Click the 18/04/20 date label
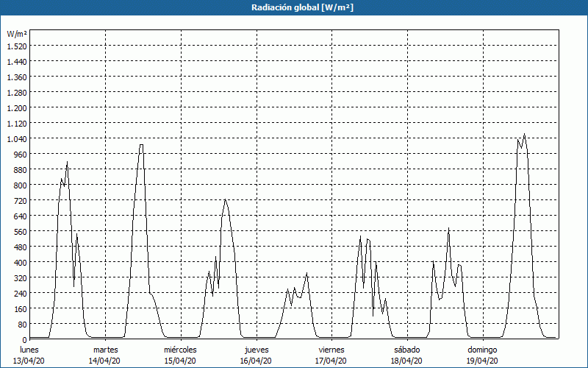The height and width of the screenshot is (368, 588). point(406,361)
